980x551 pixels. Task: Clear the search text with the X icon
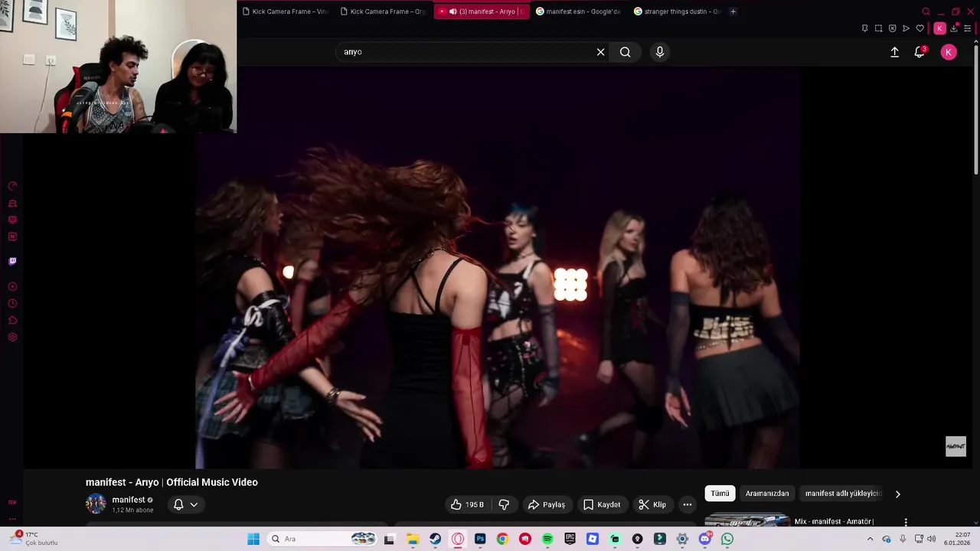click(x=601, y=52)
